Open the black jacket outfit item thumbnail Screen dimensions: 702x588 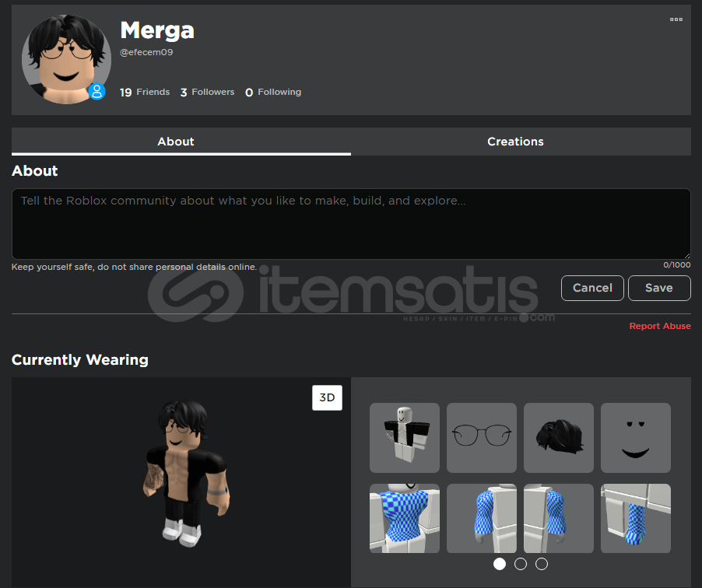tap(404, 438)
